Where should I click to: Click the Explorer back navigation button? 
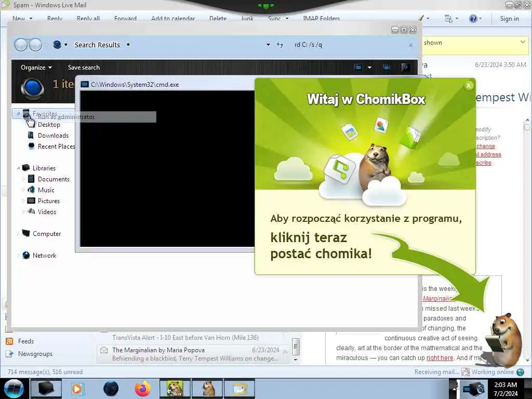tap(21, 45)
